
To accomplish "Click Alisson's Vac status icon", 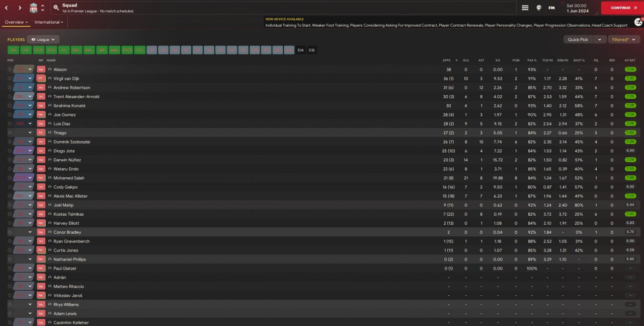I will point(41,70).
